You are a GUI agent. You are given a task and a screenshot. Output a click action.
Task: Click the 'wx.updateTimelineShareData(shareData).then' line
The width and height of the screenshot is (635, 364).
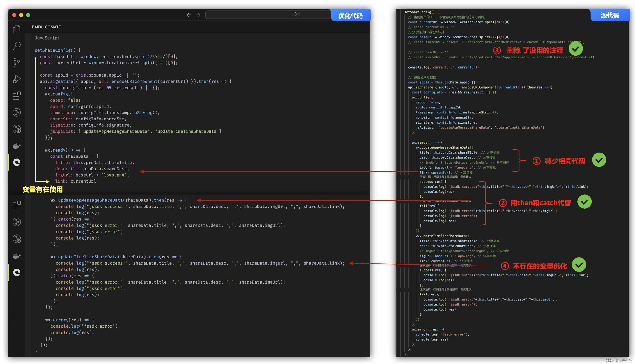116,257
